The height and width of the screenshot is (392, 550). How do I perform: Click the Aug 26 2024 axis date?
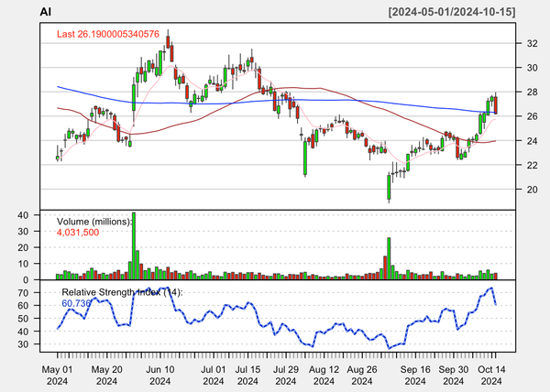(x=360, y=374)
